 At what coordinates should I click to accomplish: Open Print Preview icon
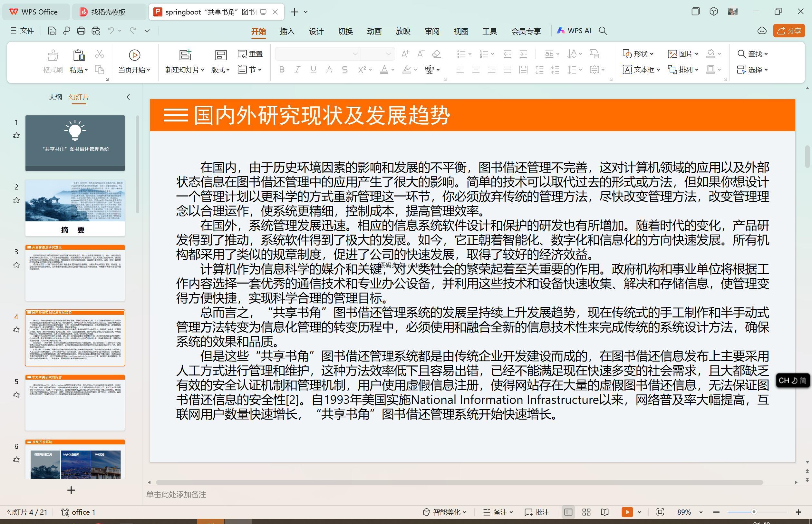tap(96, 31)
